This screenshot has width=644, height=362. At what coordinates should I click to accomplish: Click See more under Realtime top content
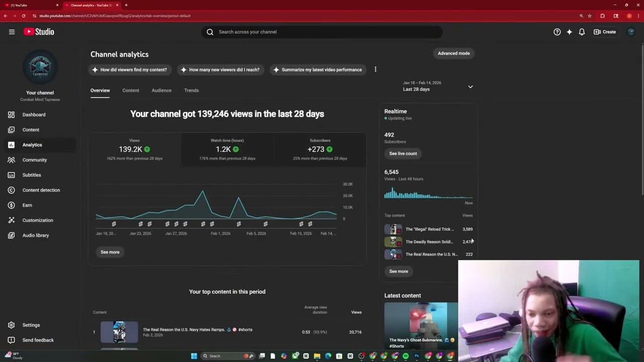(x=398, y=271)
